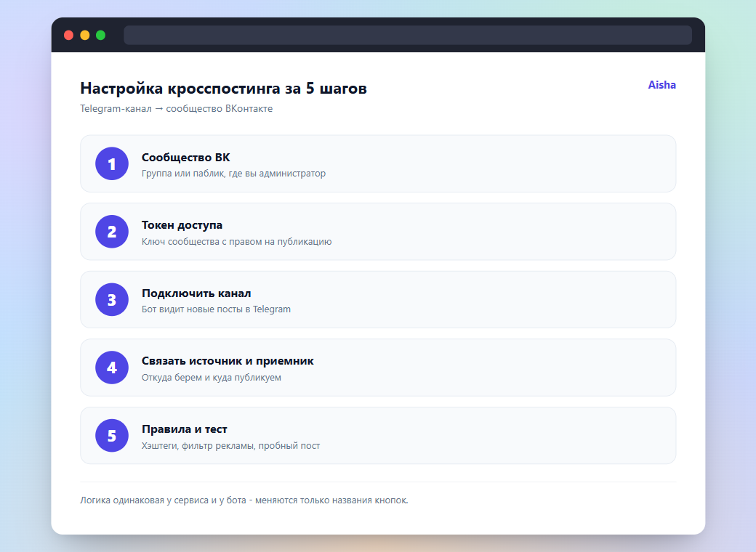The width and height of the screenshot is (756, 552).
Task: Select the 'Сообщество ВК' step title
Action: pos(185,158)
